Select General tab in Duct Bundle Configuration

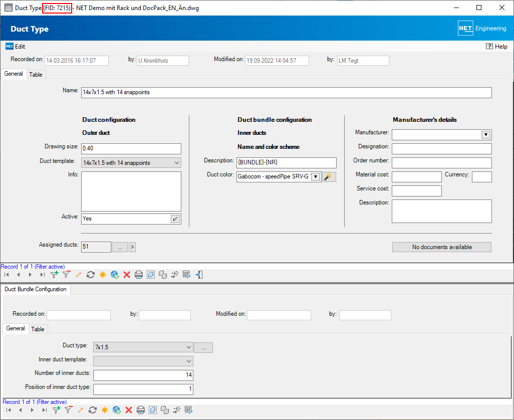point(16,328)
